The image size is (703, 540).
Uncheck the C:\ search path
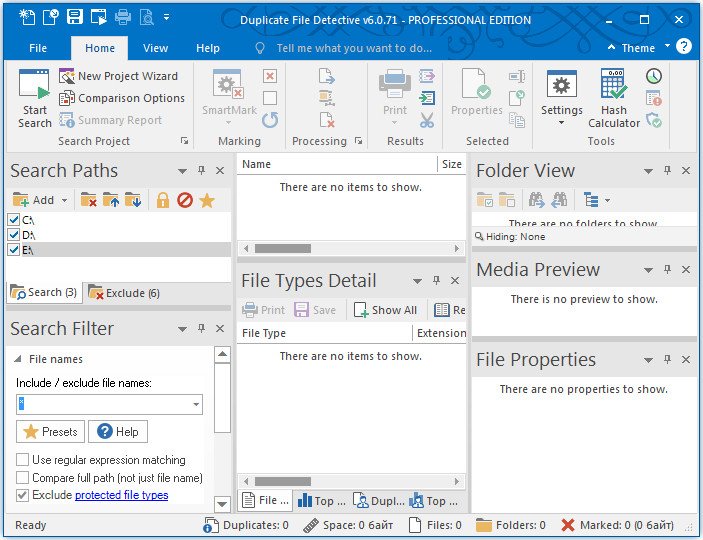[13, 220]
